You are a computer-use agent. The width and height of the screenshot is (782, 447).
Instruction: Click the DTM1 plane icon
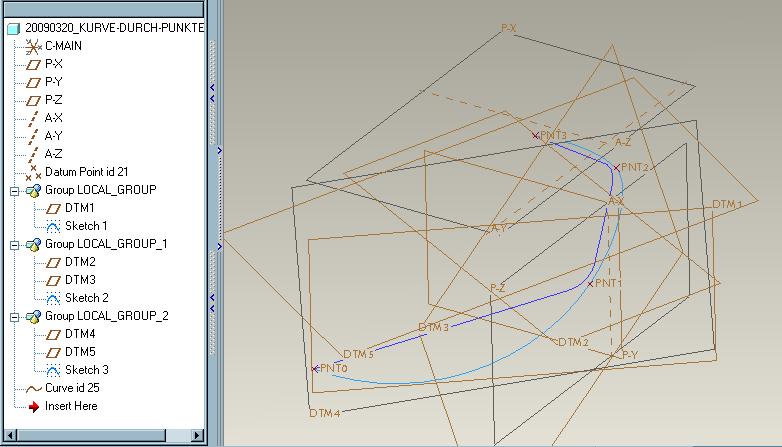click(x=53, y=209)
